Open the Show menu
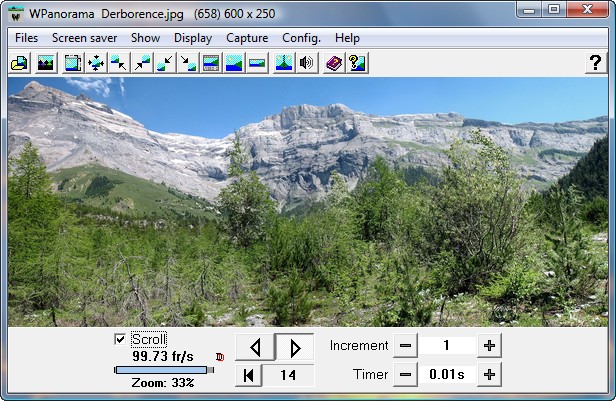This screenshot has height=401, width=616. (x=145, y=38)
